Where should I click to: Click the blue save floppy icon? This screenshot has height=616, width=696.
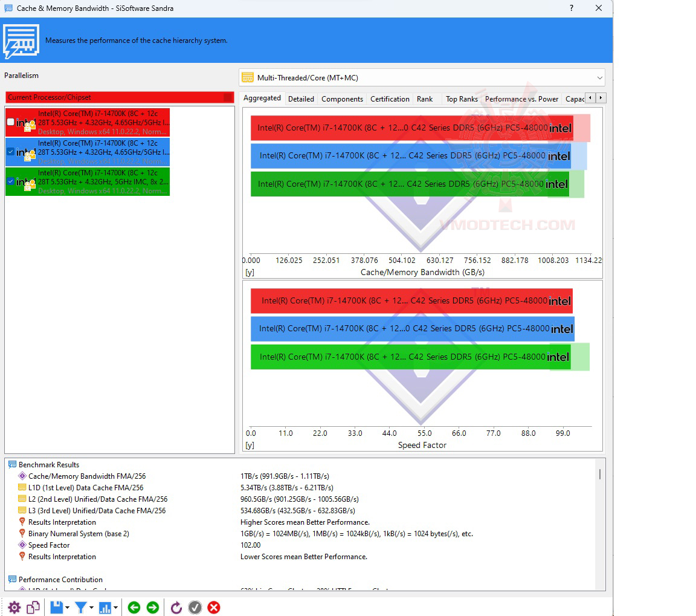point(56,607)
